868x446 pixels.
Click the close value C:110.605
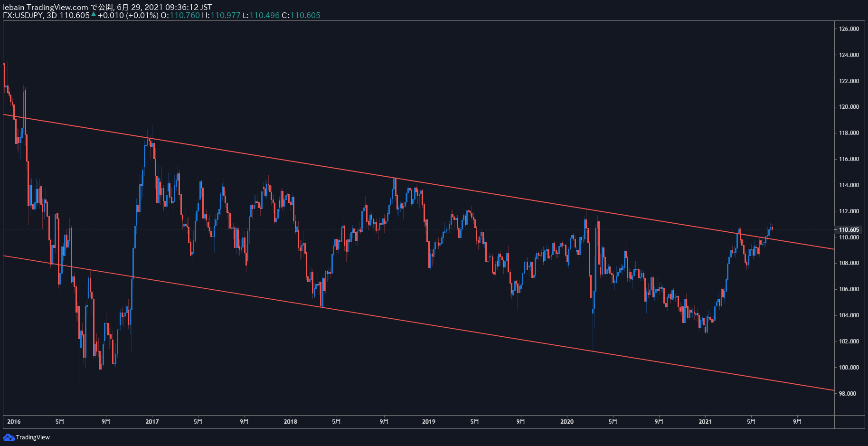point(301,15)
